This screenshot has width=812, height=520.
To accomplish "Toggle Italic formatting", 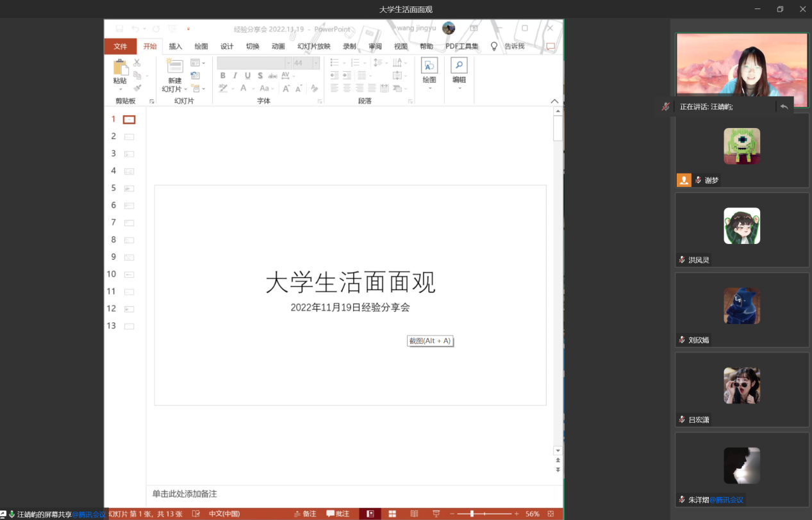I will point(235,76).
